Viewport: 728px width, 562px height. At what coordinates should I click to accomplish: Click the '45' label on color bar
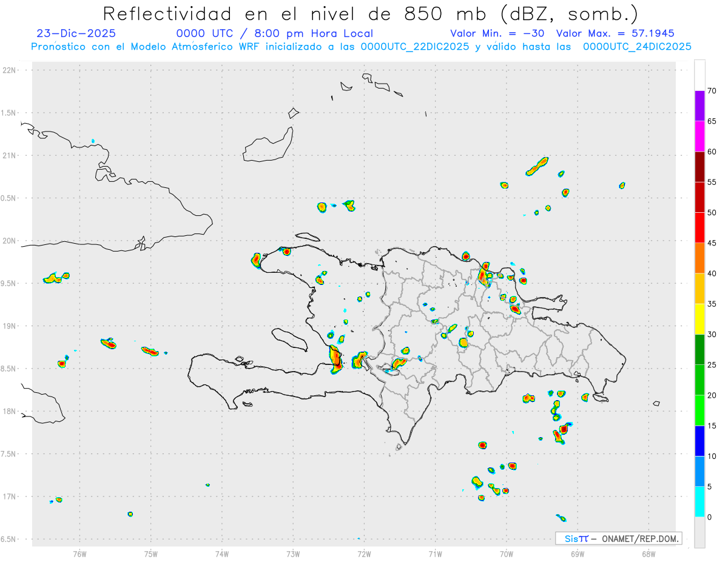coord(712,243)
